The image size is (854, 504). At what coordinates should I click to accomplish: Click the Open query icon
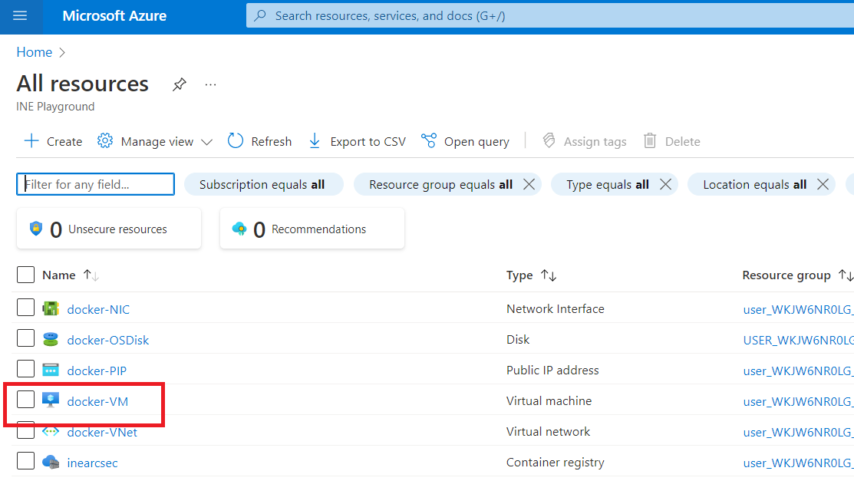point(429,141)
